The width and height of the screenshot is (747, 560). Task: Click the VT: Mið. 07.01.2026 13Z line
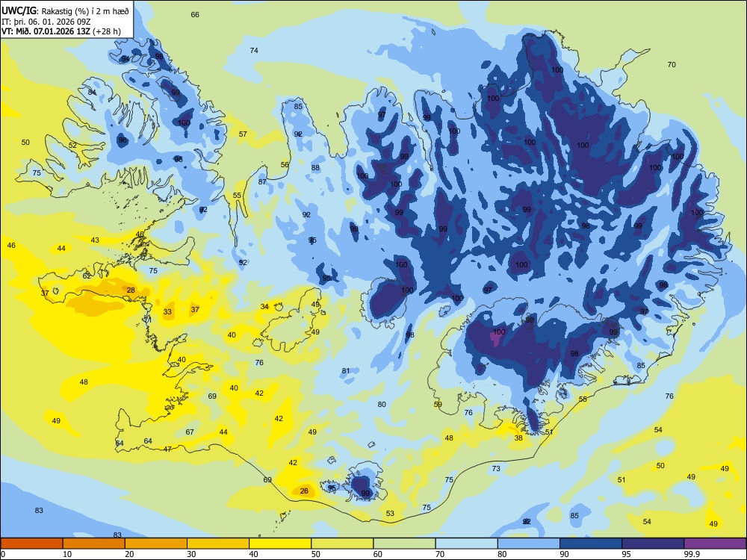(61, 31)
